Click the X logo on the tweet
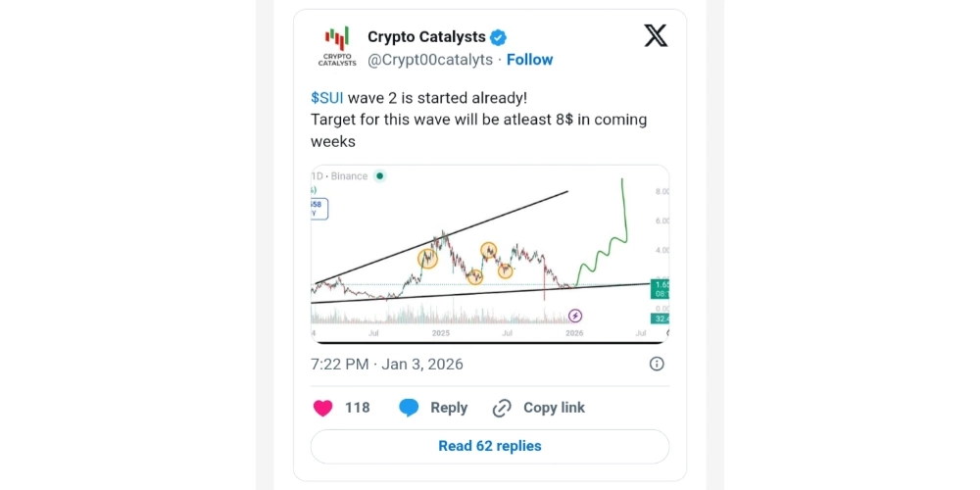This screenshot has height=490, width=980. pos(656,36)
